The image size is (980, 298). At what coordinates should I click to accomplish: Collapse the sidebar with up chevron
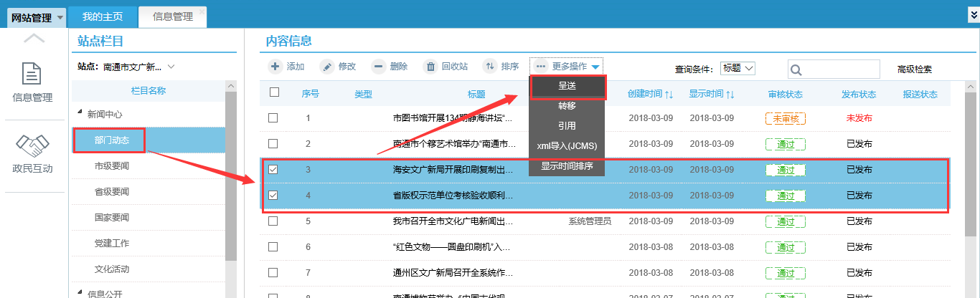34,39
